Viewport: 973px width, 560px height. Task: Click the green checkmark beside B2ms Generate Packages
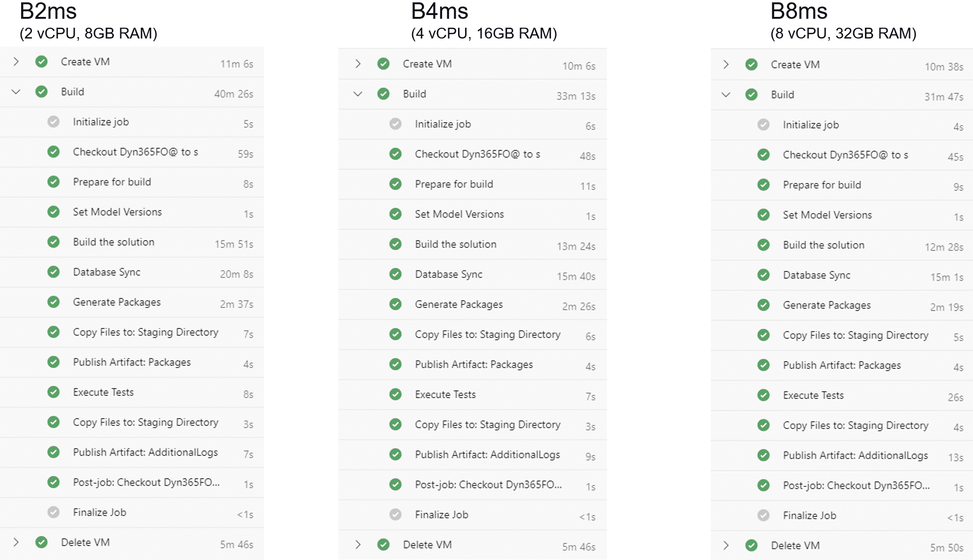pyautogui.click(x=54, y=302)
